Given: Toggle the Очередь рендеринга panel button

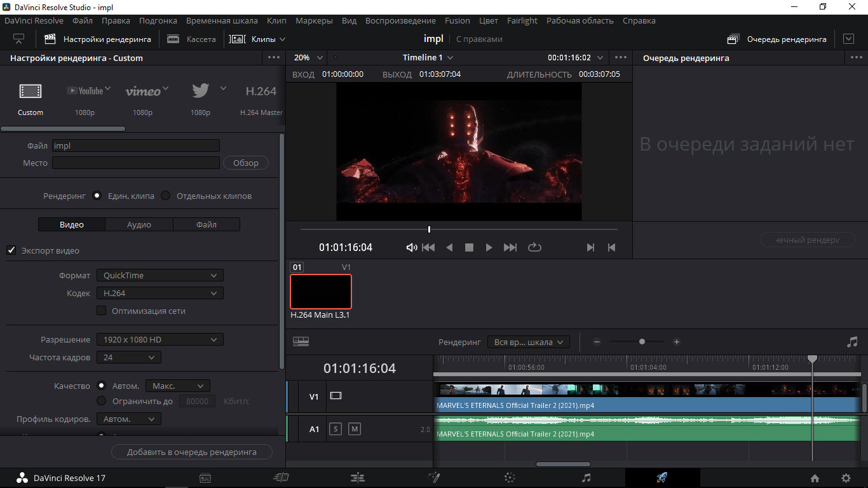Looking at the screenshot, I should pos(777,39).
